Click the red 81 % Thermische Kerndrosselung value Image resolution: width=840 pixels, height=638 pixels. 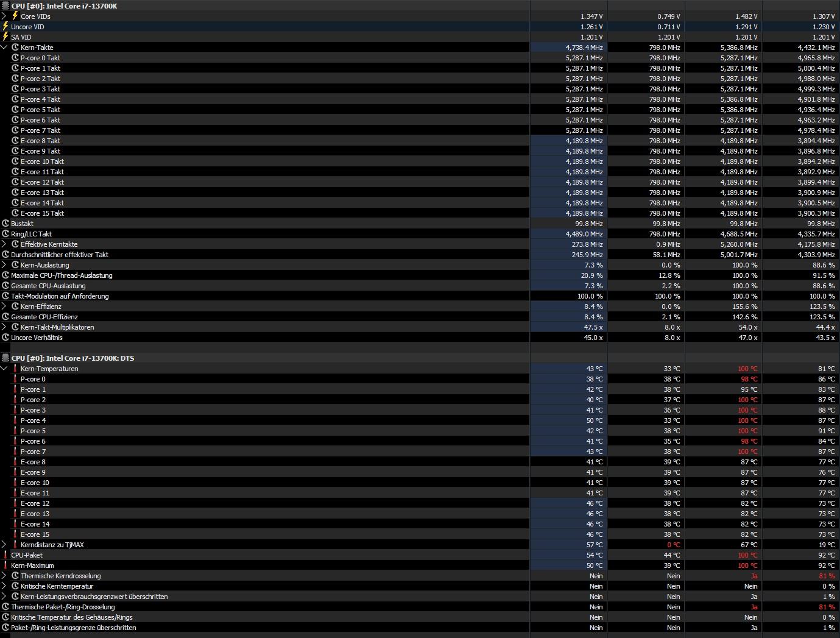(827, 576)
